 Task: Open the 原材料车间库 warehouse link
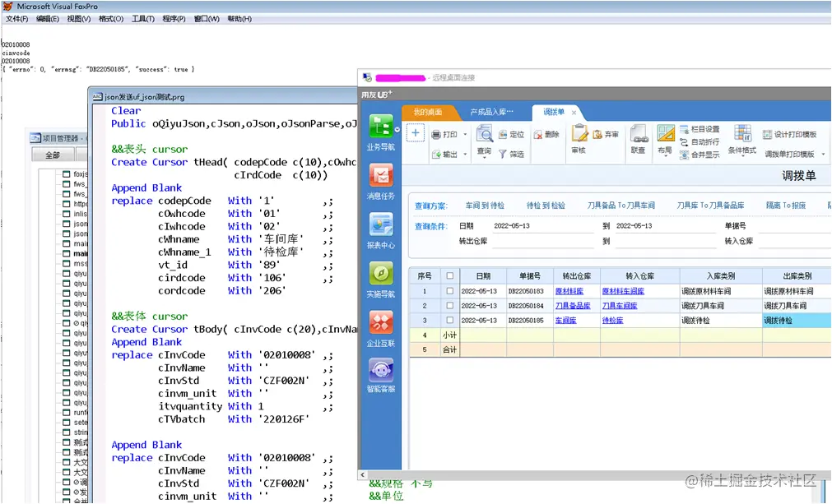click(623, 291)
